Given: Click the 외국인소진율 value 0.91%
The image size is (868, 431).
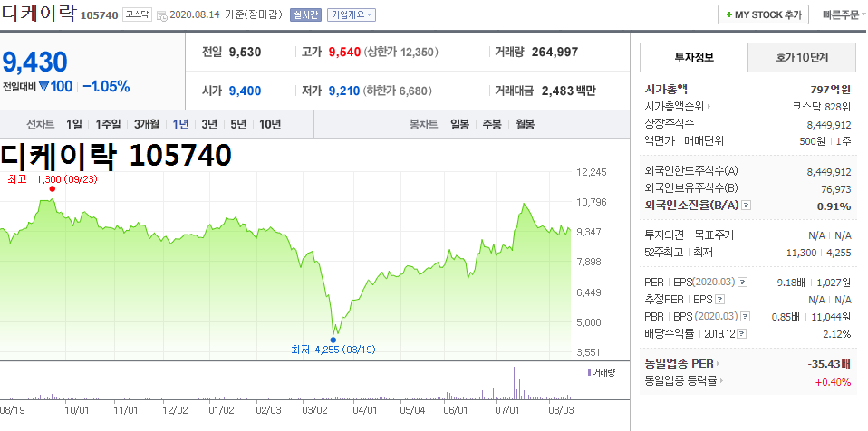Looking at the screenshot, I should pyautogui.click(x=834, y=206).
